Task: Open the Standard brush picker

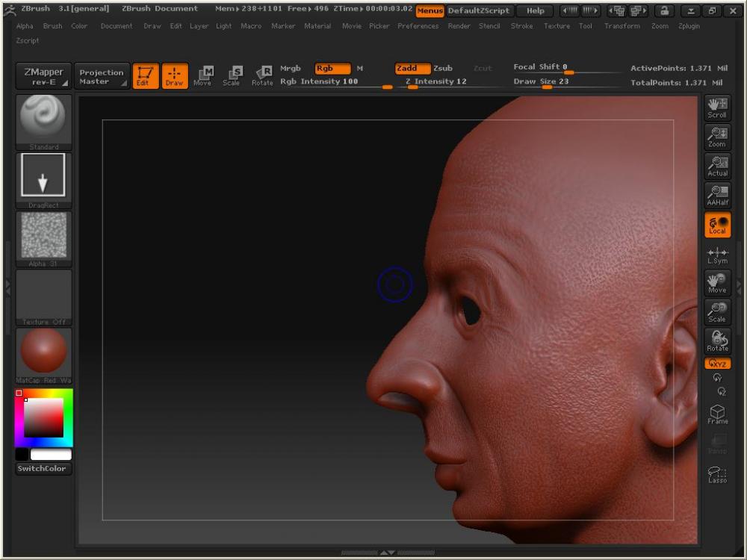Action: [x=44, y=122]
